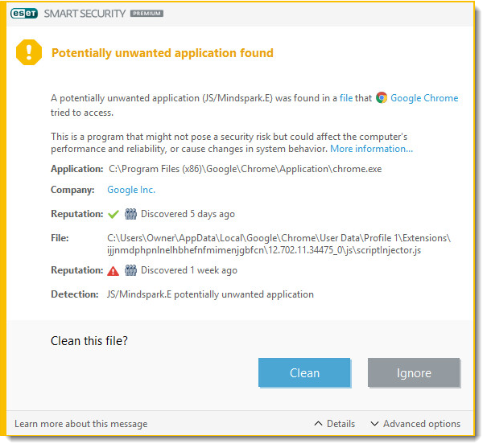Click "Discovered 5 days ago" text
The image size is (487, 448).
188,214
